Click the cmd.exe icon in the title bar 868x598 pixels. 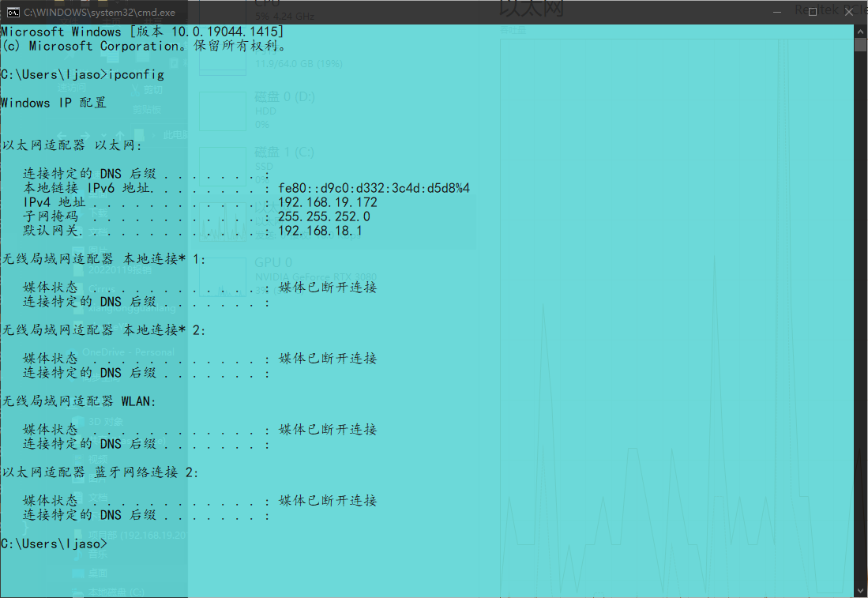pos(11,12)
